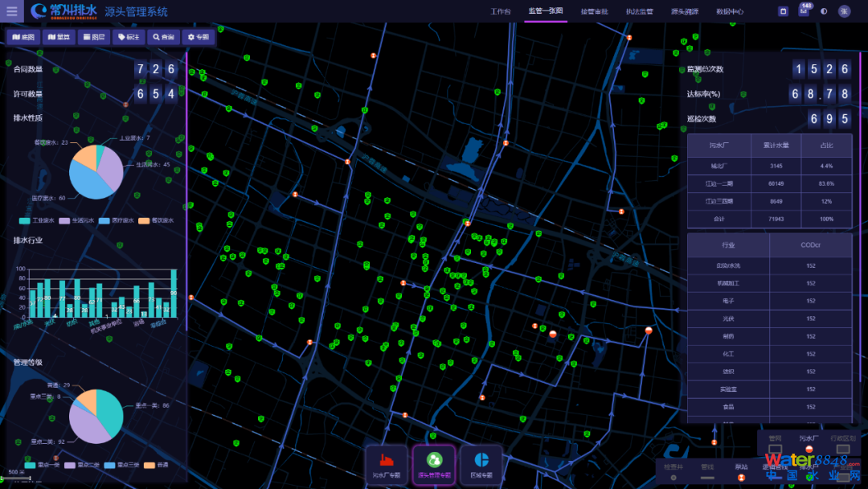Open the 图层 layers button

94,37
